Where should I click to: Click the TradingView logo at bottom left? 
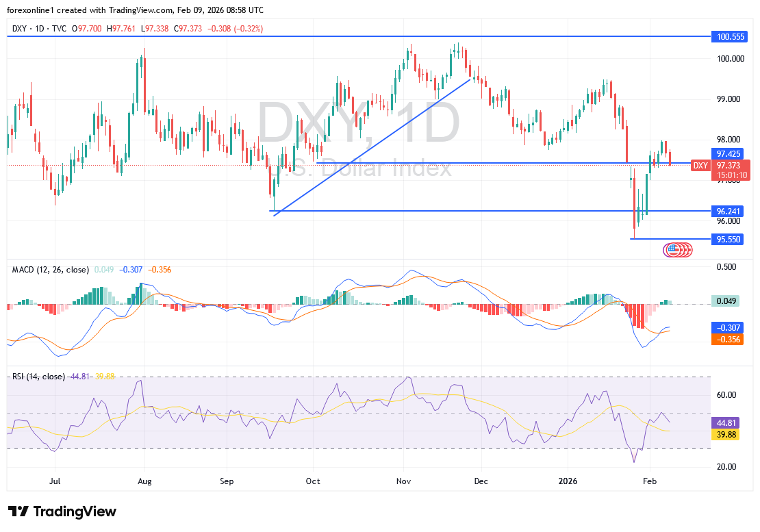[x=62, y=511]
